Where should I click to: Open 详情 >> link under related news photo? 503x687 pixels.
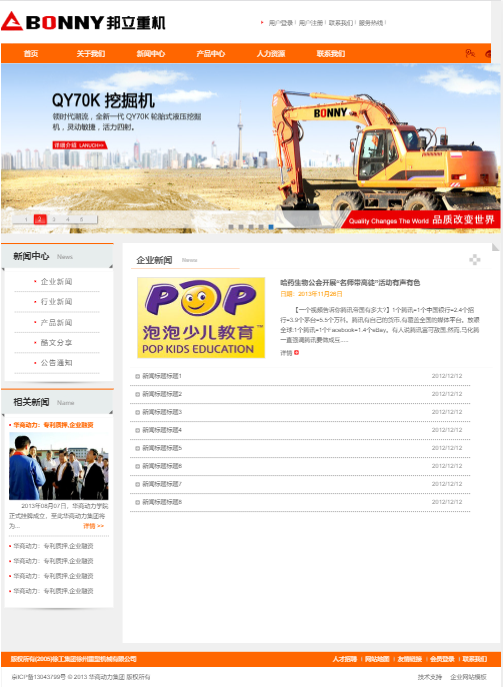click(x=94, y=526)
